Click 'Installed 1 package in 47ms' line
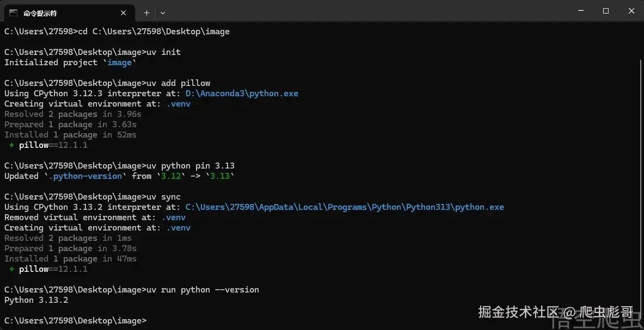 click(x=70, y=259)
